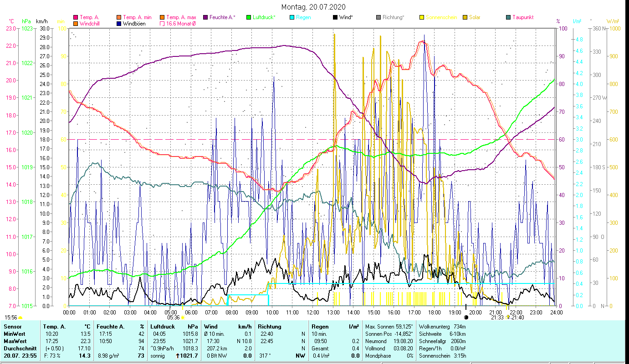Click the '0.4 l/m²' rain value in the bottom row
The image size is (629, 364).
pos(322,356)
